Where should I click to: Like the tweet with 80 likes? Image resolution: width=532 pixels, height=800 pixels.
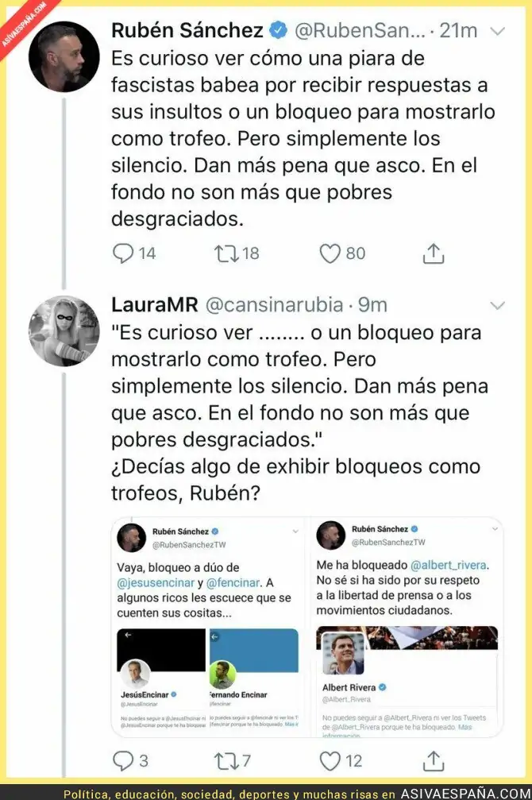coord(330,253)
